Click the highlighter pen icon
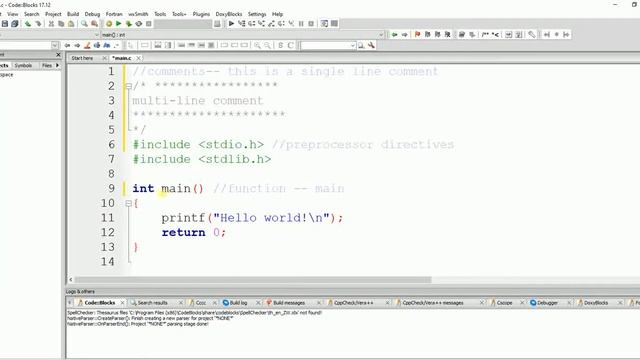 (87, 45)
